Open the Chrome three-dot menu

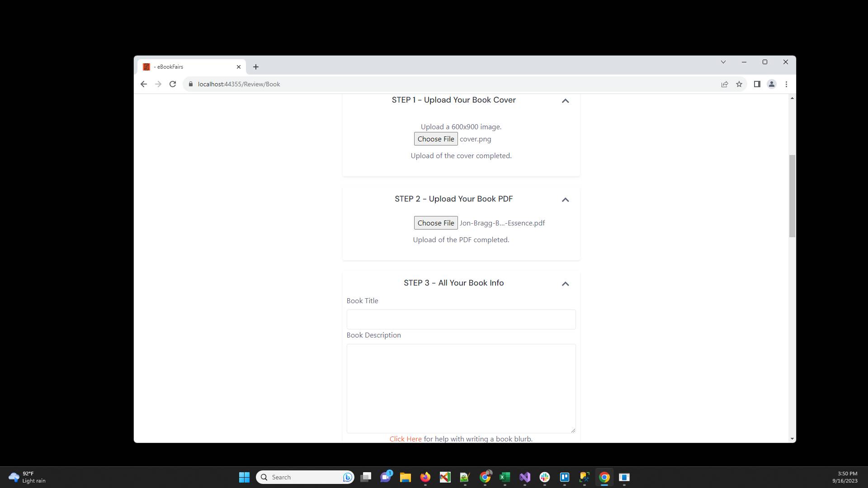point(786,84)
